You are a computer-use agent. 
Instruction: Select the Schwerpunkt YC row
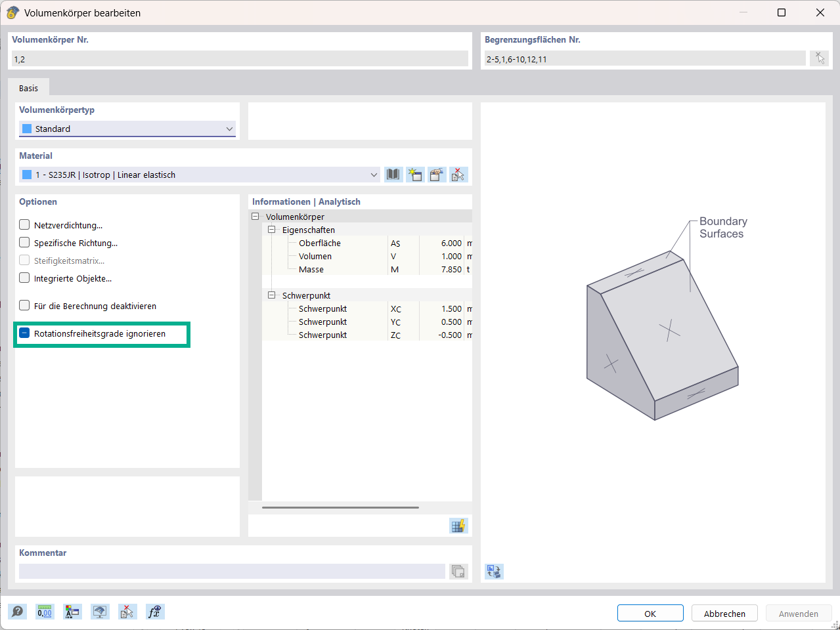point(367,322)
